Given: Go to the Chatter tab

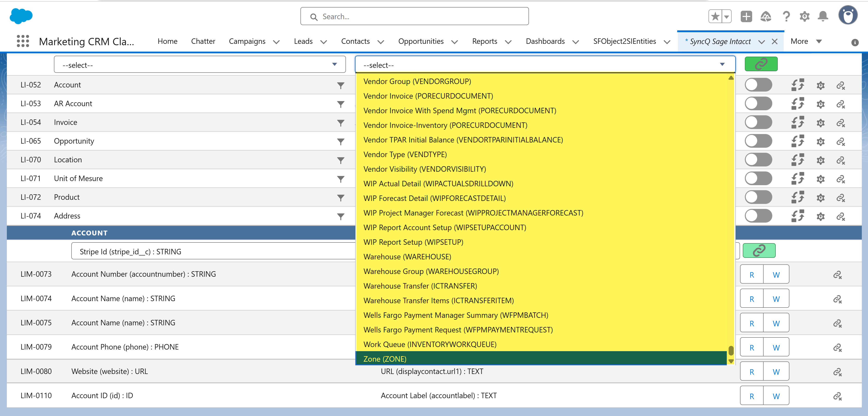Looking at the screenshot, I should 203,41.
